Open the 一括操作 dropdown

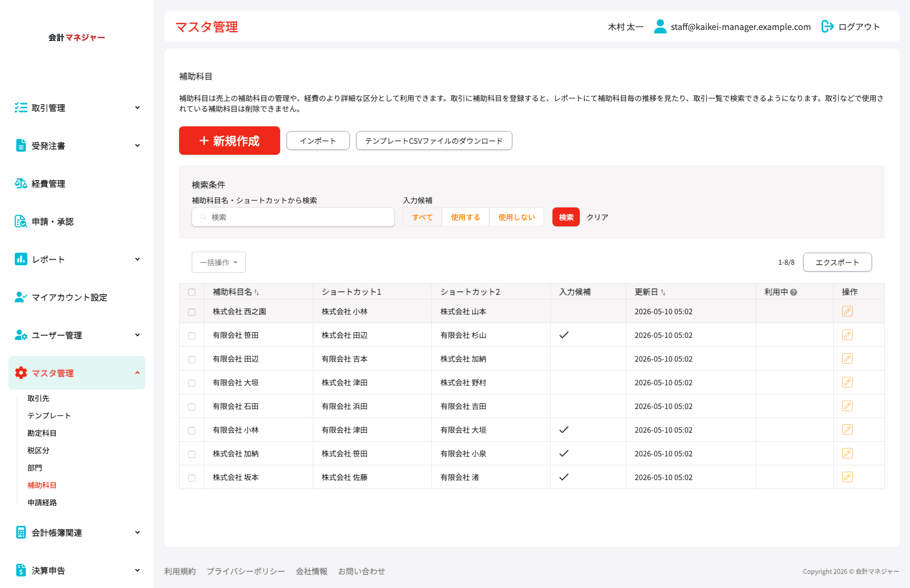219,262
